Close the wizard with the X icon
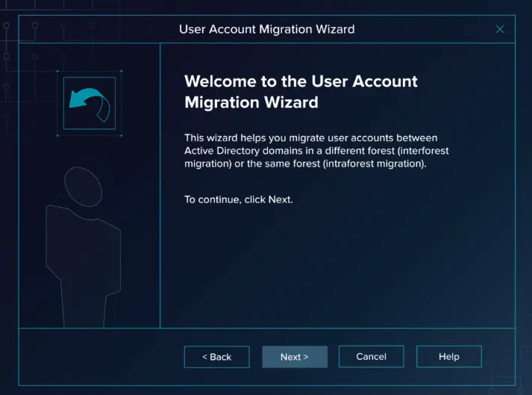The image size is (532, 395). click(x=500, y=29)
